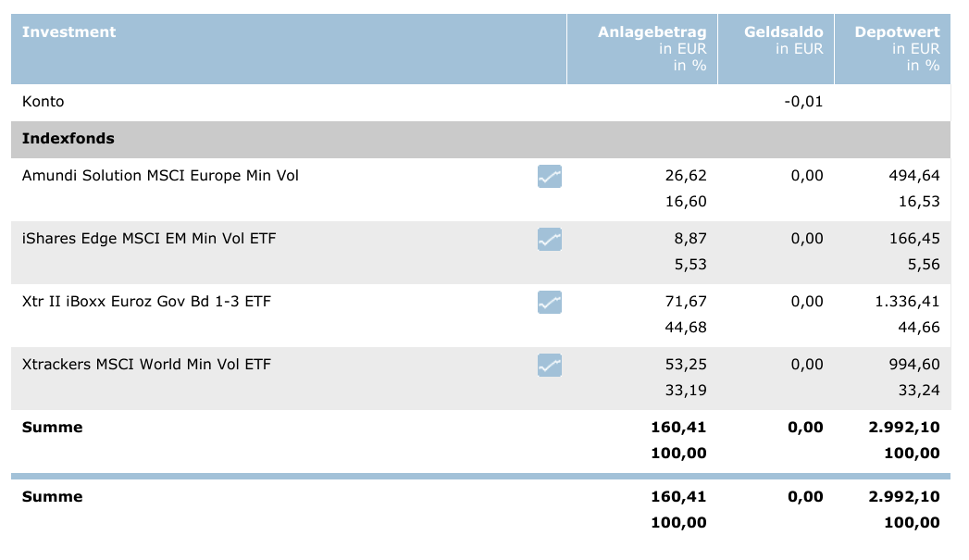Click the Geldsaldo column header
The height and width of the screenshot is (560, 969).
pyautogui.click(x=783, y=32)
